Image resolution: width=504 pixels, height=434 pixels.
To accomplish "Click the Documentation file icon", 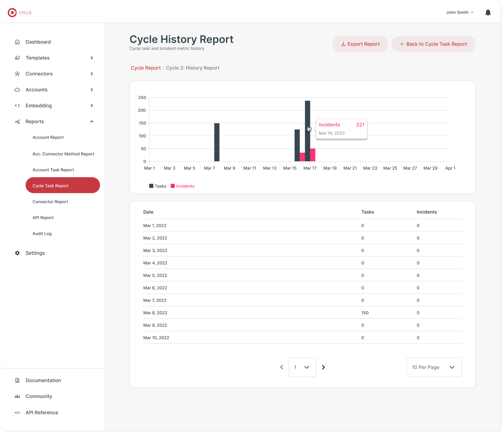I will tap(17, 380).
